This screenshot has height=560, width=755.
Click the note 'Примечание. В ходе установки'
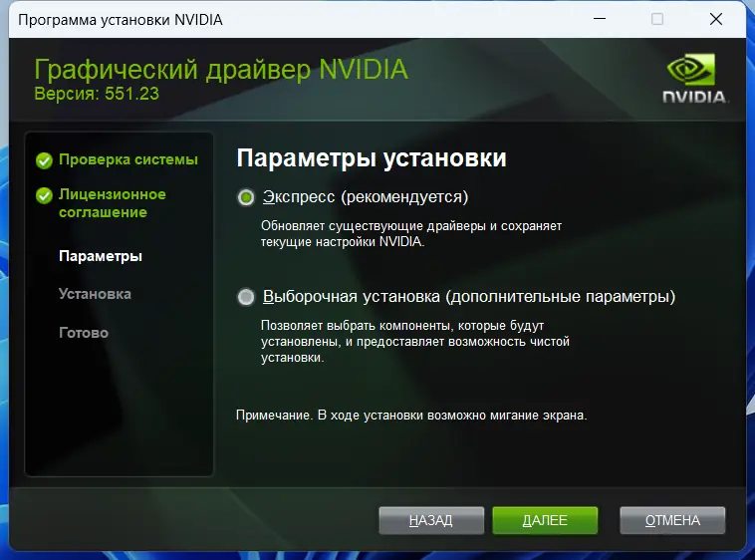(x=411, y=416)
